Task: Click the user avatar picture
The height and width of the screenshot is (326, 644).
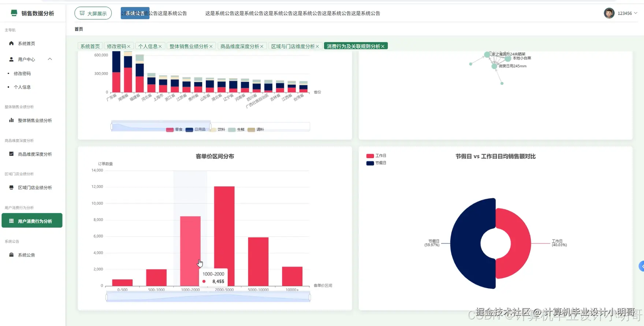Action: tap(609, 13)
